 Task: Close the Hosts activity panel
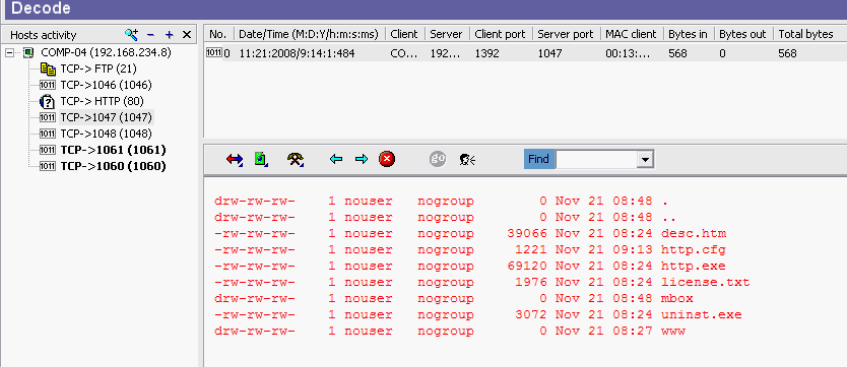click(x=187, y=35)
